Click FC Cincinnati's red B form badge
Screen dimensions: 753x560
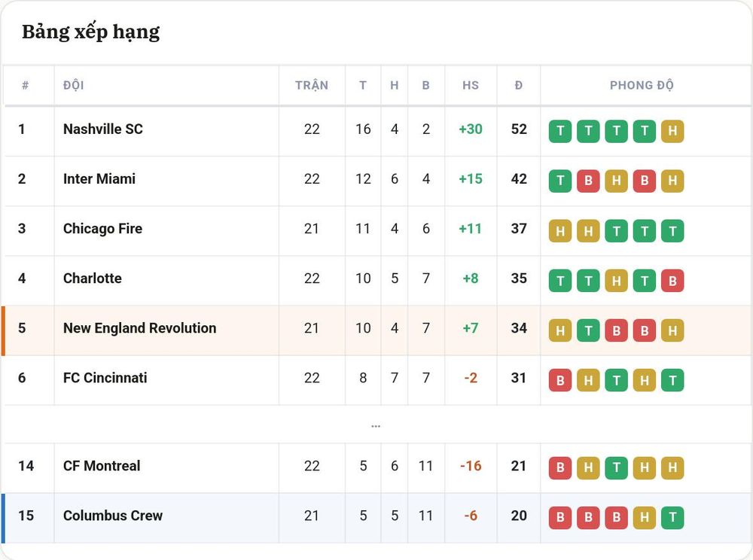coord(560,381)
